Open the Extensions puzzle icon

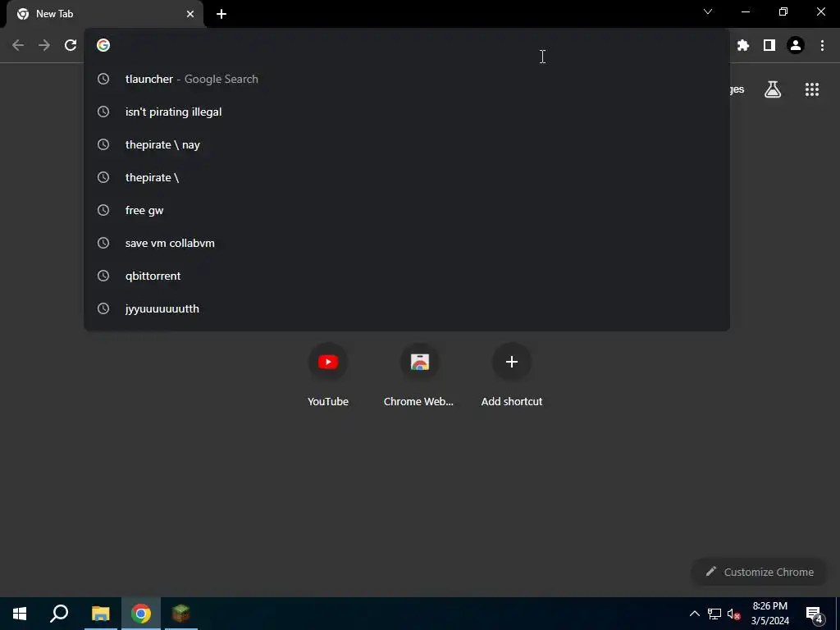(743, 45)
